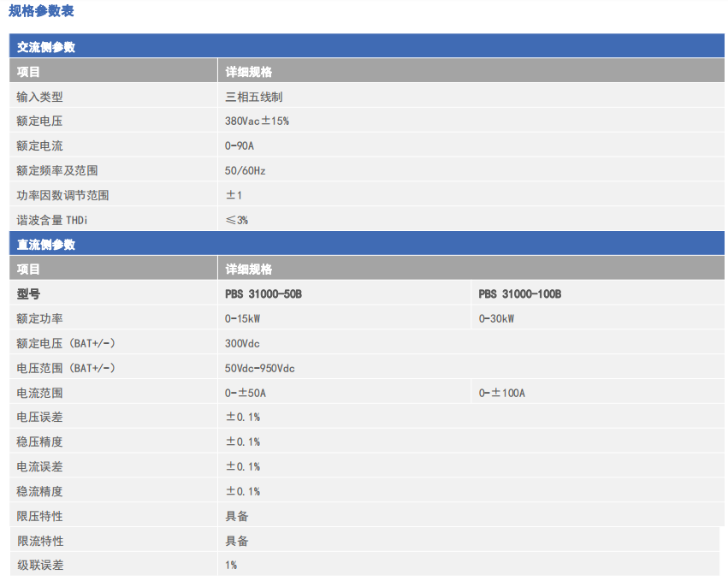Viewport: 728px width, 581px height.
Task: Click the 输入类型 row label
Action: coord(39,97)
